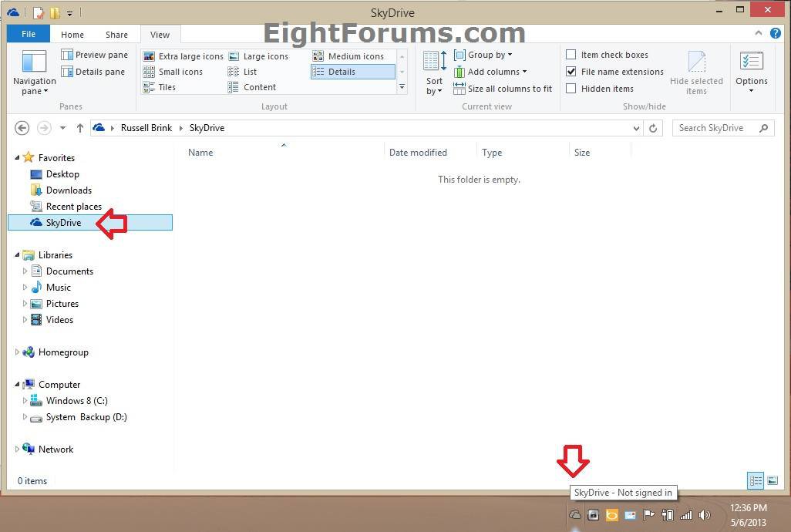Switch layout to List view
This screenshot has width=791, height=532.
pyautogui.click(x=242, y=72)
